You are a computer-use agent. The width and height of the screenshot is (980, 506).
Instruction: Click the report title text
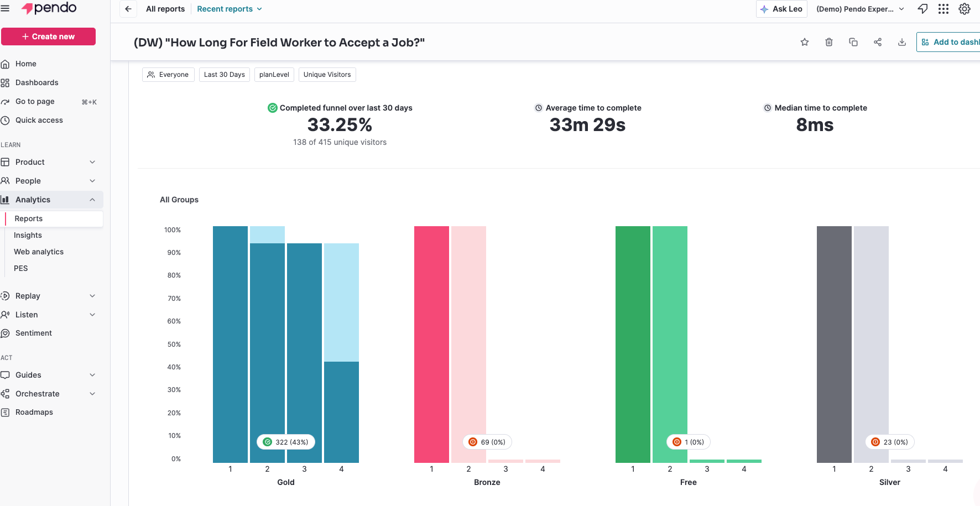click(x=279, y=43)
